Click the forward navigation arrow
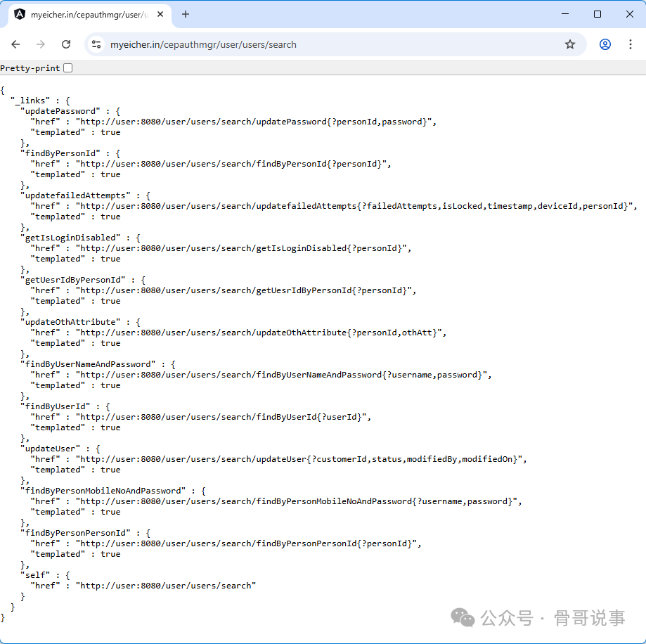The height and width of the screenshot is (644, 646). click(x=40, y=44)
